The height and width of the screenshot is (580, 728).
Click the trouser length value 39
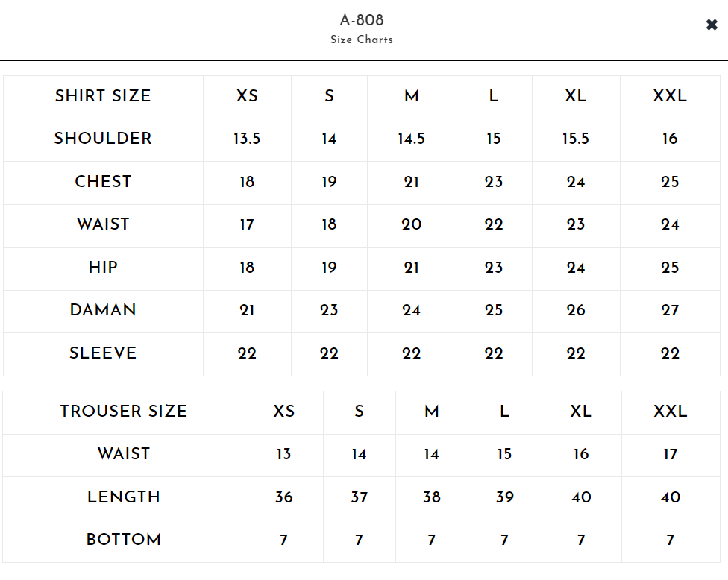[x=505, y=497]
